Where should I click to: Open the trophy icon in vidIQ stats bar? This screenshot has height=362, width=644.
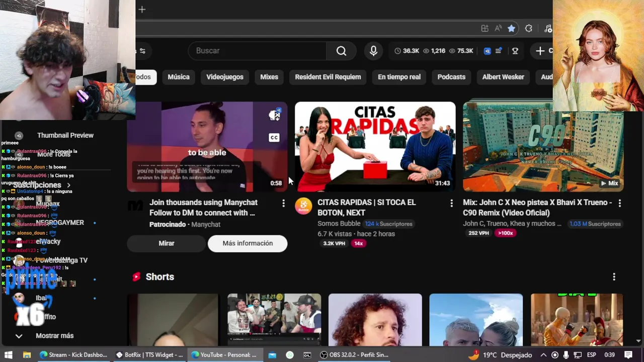pyautogui.click(x=515, y=51)
